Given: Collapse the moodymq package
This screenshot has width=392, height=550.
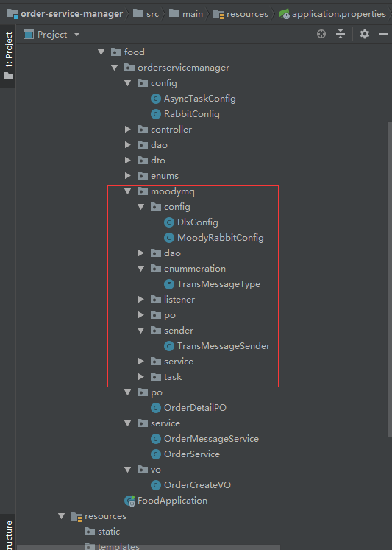Looking at the screenshot, I should [127, 191].
